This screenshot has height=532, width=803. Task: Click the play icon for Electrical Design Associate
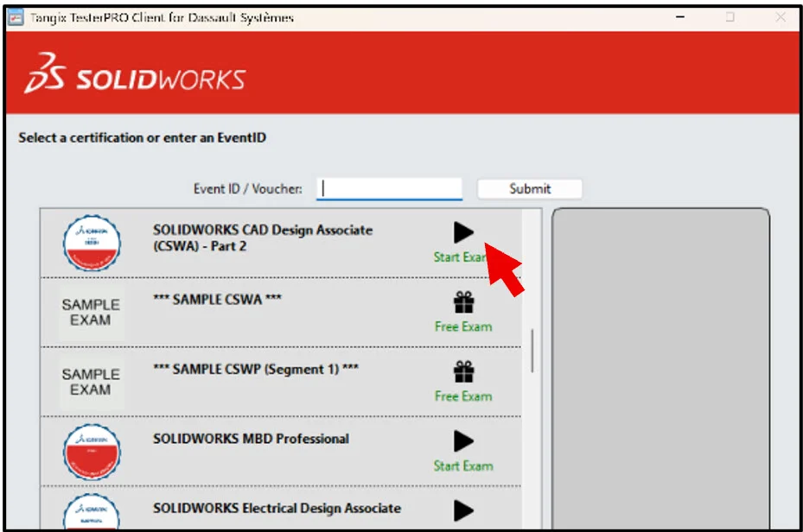pyautogui.click(x=464, y=509)
